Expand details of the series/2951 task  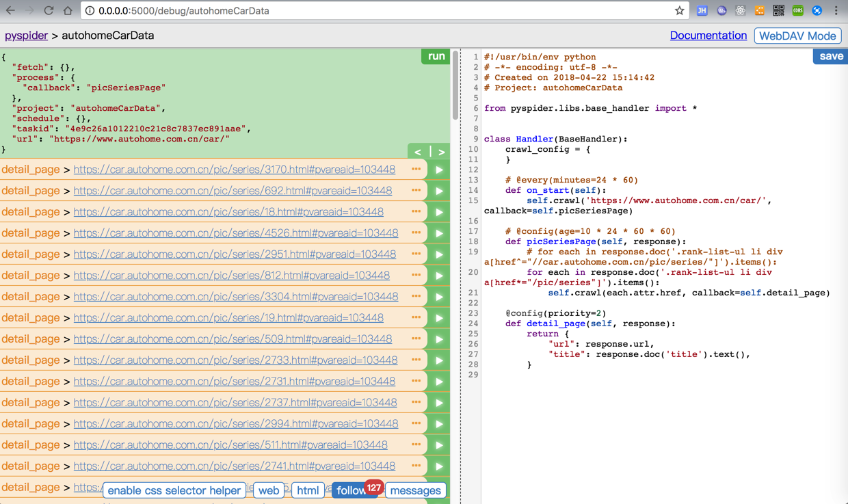(416, 254)
